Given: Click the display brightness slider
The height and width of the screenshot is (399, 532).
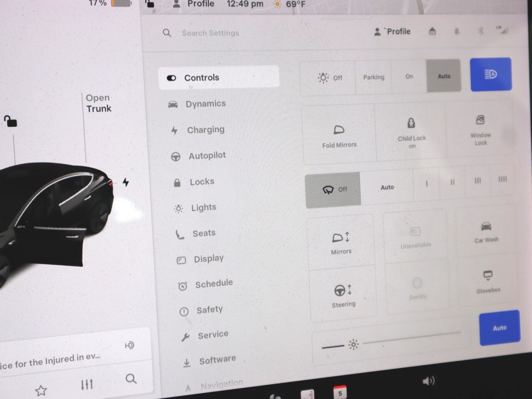Looking at the screenshot, I should [x=392, y=340].
